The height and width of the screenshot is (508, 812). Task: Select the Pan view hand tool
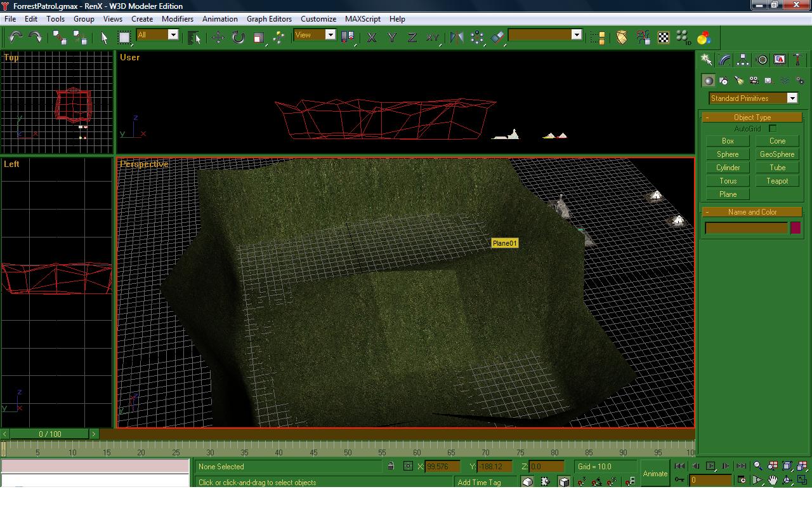pos(773,480)
